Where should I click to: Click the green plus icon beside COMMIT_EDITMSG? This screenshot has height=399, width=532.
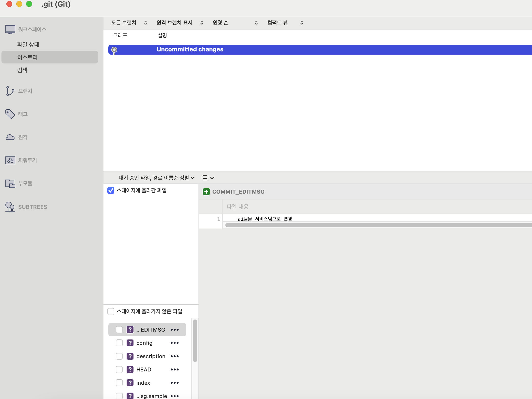pos(206,192)
